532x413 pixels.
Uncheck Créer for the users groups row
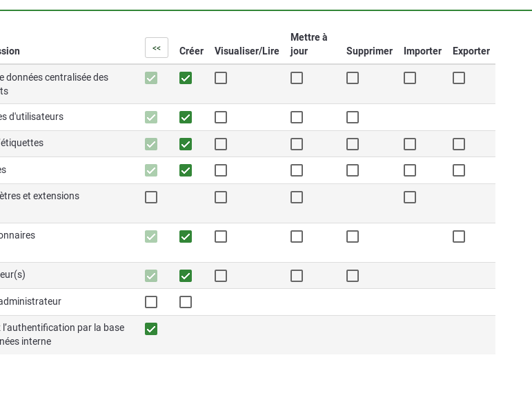coord(186,117)
